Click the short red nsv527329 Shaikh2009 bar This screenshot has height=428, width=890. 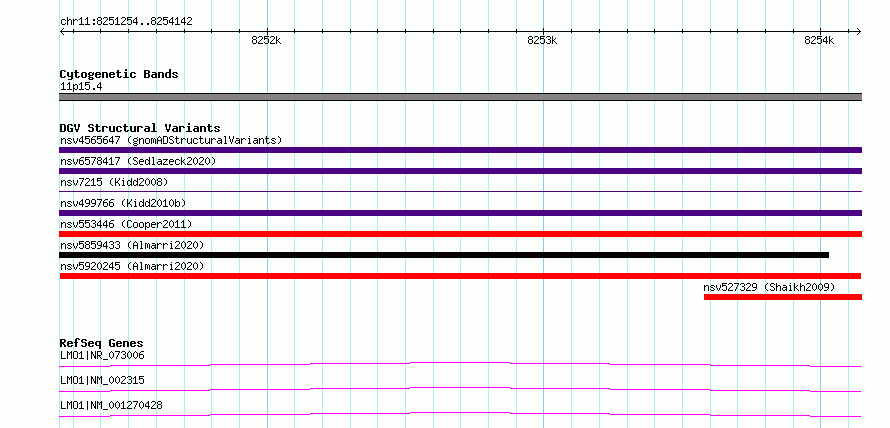(783, 297)
